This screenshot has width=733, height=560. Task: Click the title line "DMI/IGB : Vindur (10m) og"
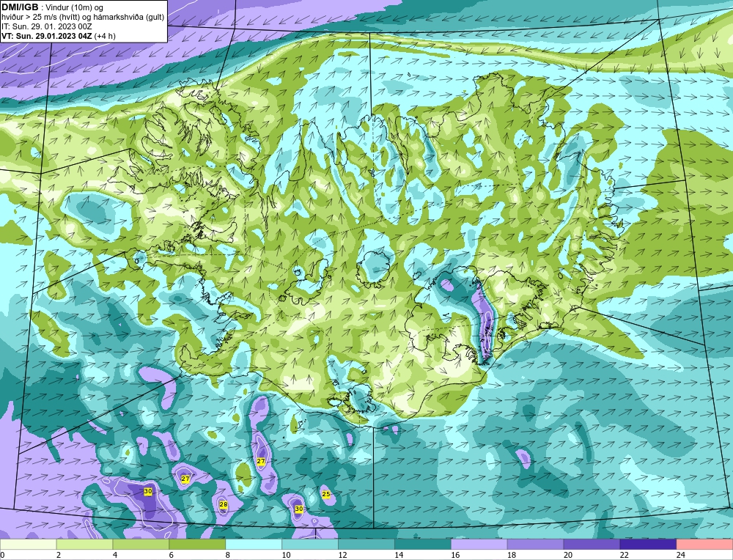click(x=52, y=7)
